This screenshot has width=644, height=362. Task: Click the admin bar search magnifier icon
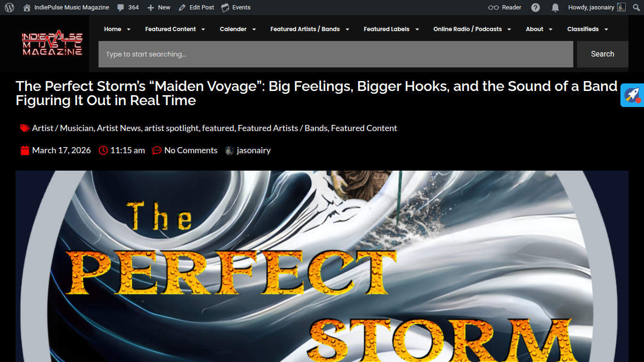point(636,8)
